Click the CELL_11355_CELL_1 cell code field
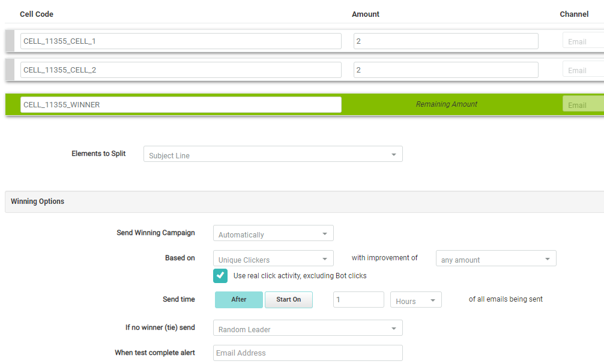Image resolution: width=604 pixels, height=364 pixels. point(180,41)
